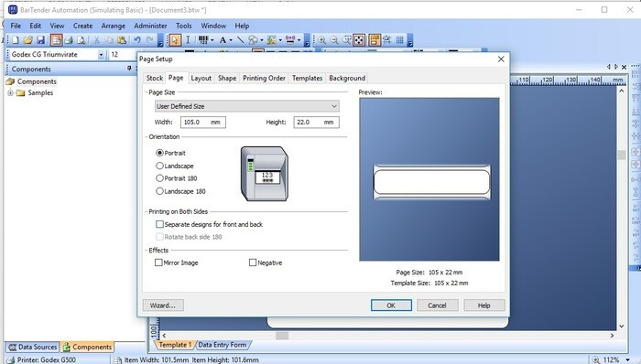Click the Zoom to region icon

[x=347, y=40]
